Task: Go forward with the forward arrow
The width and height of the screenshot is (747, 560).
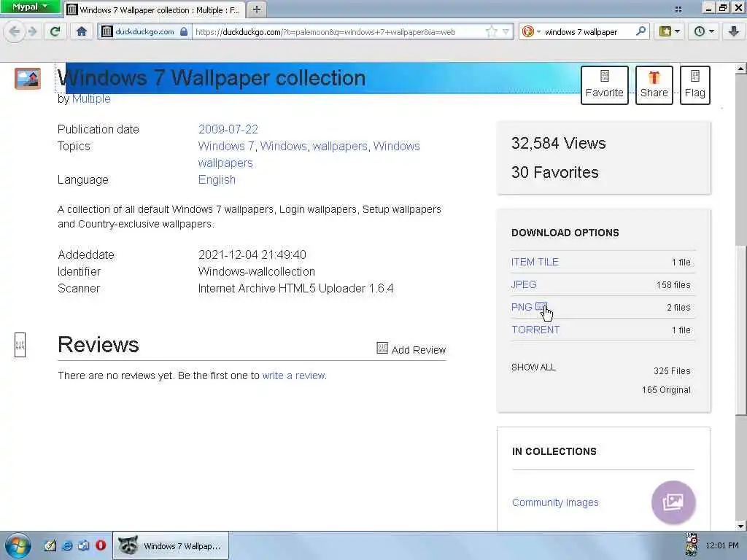Action: pos(32,32)
